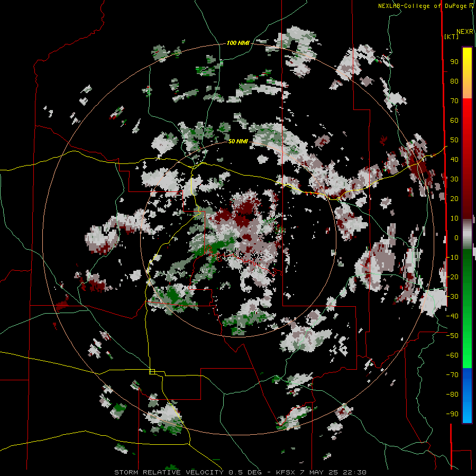Screen dimensions: 476x476
Task: Select the positive 60 value on velocity scale
Action: 454,121
